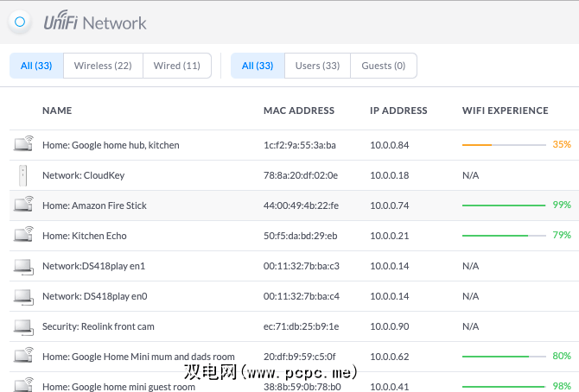
Task: Click the wired device icon for DS418play en1
Action: click(x=23, y=267)
